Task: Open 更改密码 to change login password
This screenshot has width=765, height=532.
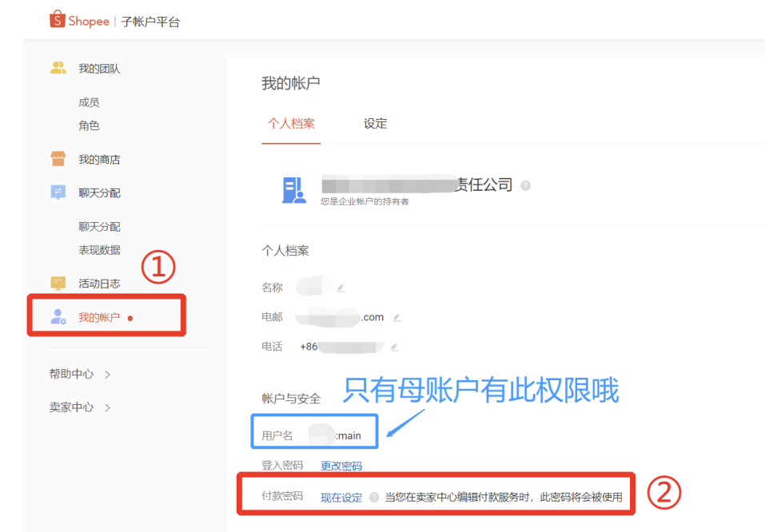Action: coord(343,466)
